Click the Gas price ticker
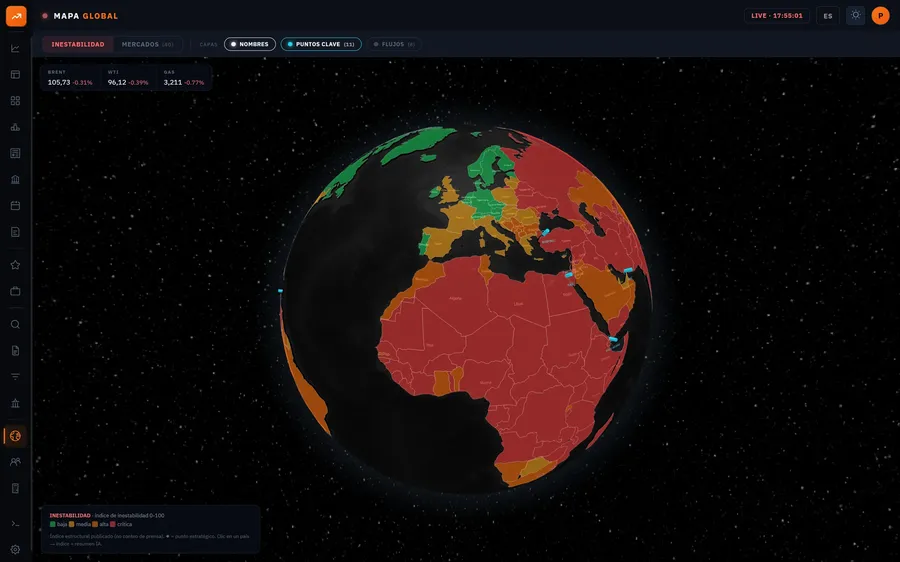The image size is (900, 562). 184,78
